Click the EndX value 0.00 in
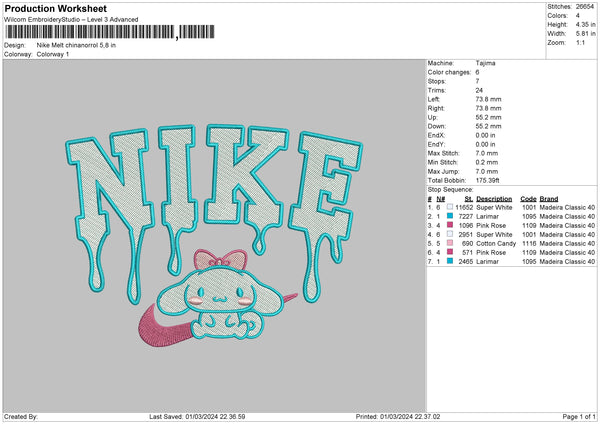The height and width of the screenshot is (424, 600). (485, 135)
